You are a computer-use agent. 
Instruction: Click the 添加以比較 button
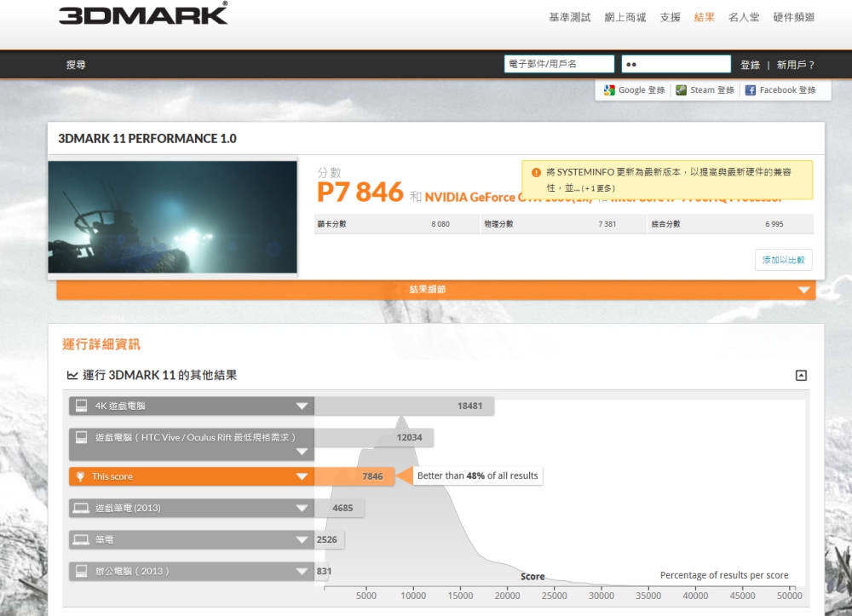tap(784, 260)
